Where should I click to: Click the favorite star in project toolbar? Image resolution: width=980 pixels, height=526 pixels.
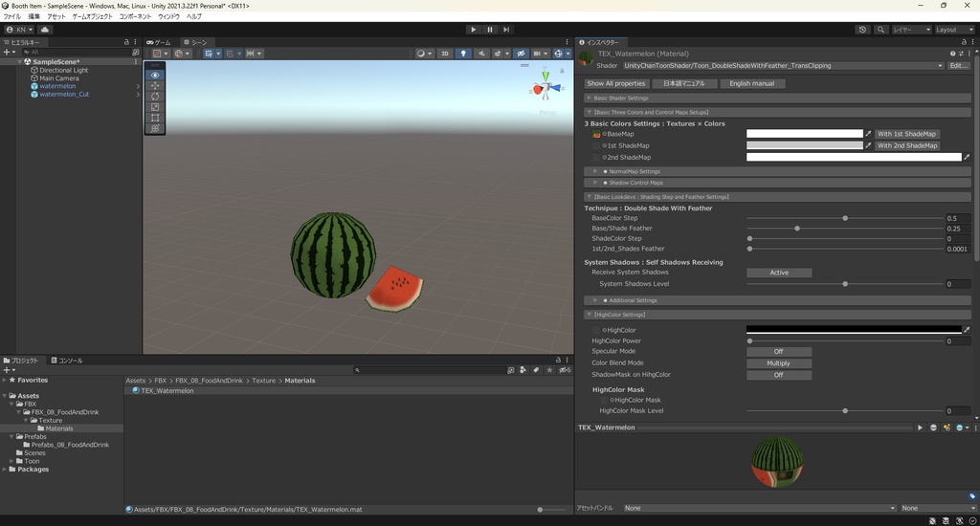tap(549, 370)
